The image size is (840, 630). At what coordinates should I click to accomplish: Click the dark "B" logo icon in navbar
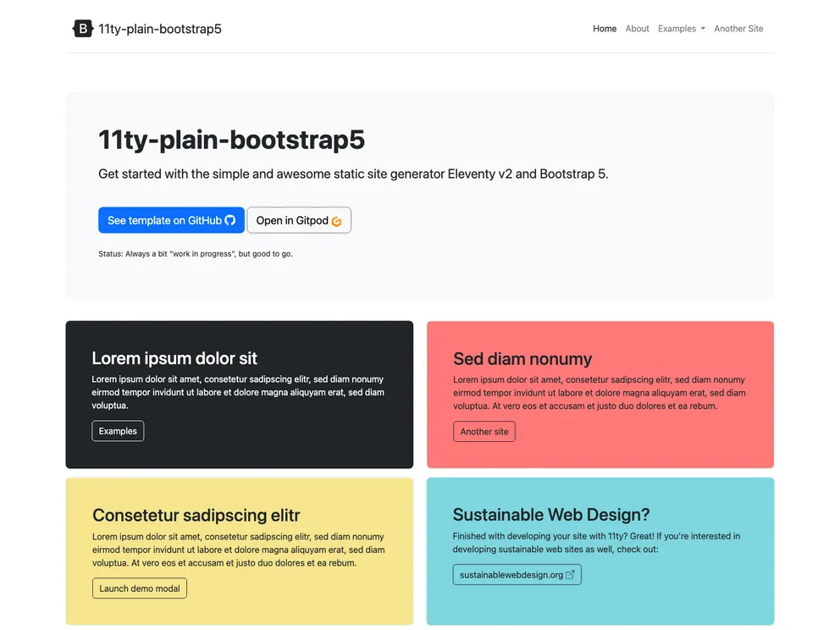82,28
